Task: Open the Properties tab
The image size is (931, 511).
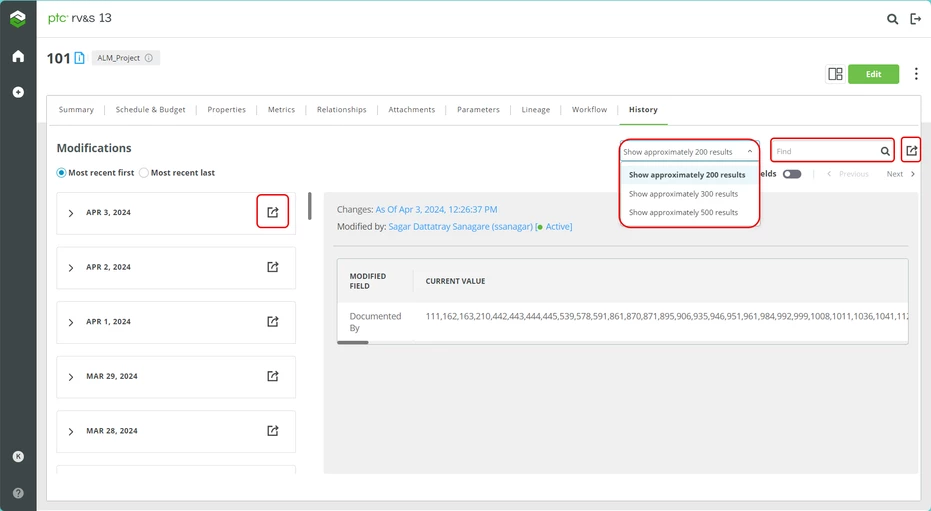Action: coord(226,110)
